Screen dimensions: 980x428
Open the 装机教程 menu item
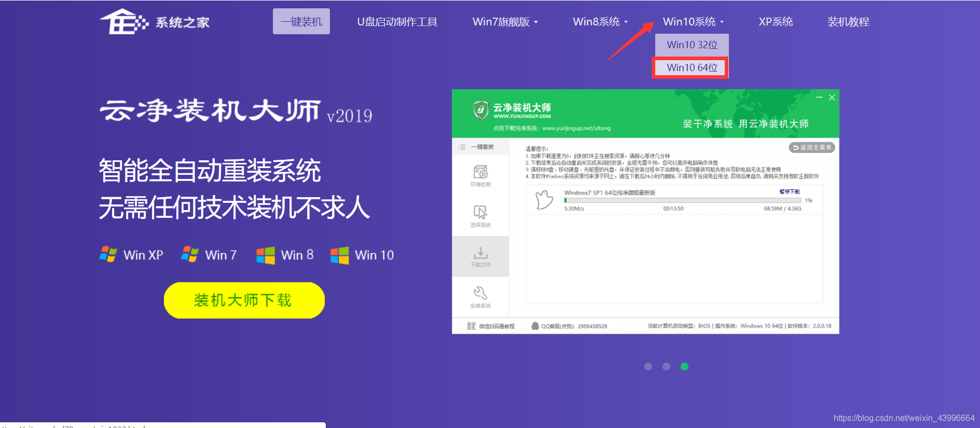pos(848,22)
